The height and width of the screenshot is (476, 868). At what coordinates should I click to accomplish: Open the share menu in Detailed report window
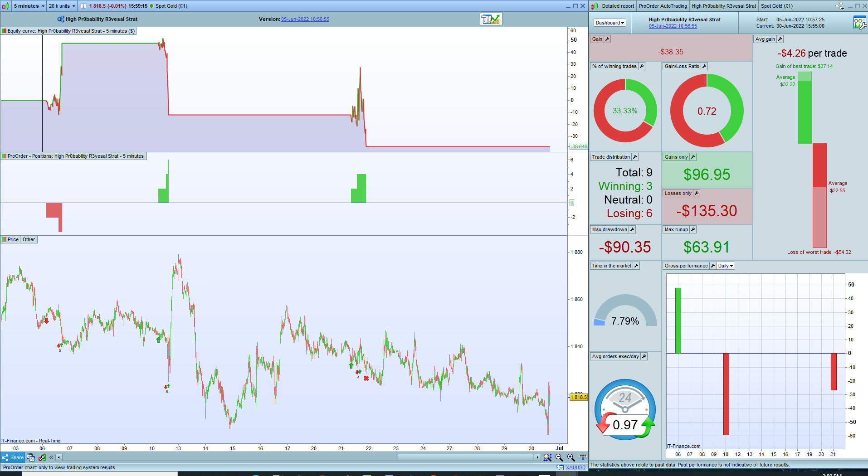[x=839, y=6]
